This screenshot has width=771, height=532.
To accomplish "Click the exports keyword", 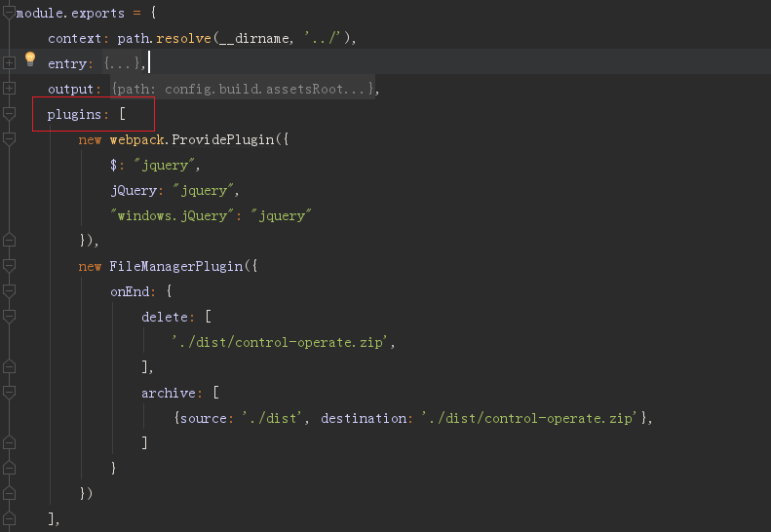I will [x=97, y=13].
